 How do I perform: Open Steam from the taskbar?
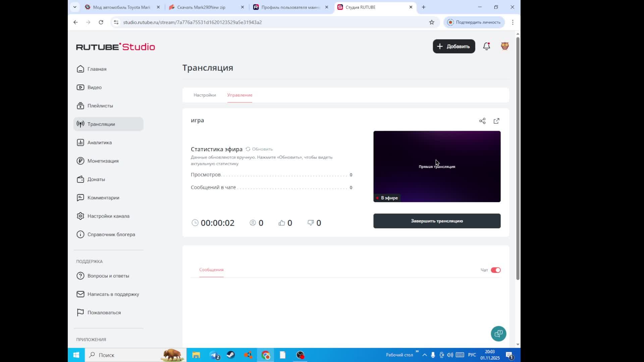[x=231, y=355]
